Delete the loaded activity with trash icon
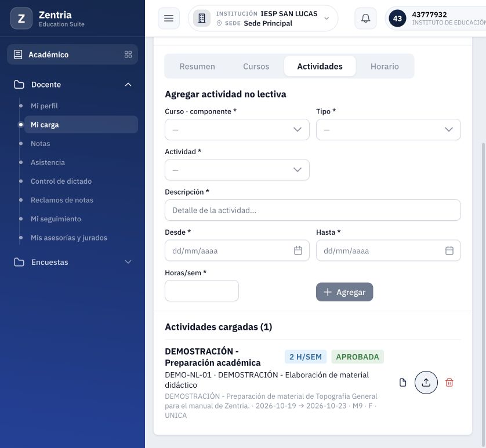The width and height of the screenshot is (486, 448). pos(449,383)
